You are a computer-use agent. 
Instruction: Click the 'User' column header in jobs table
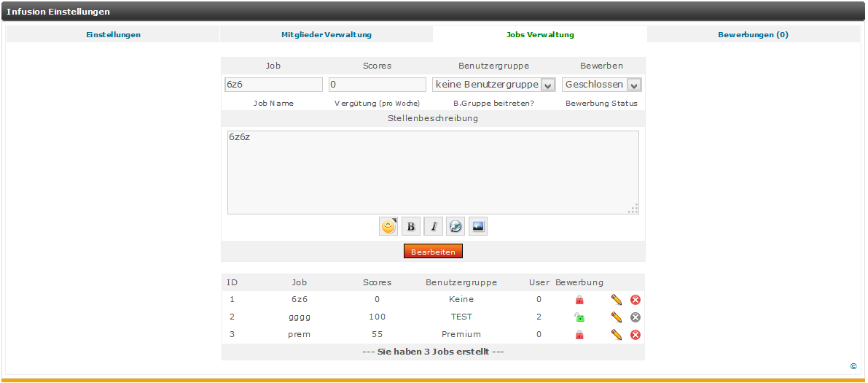point(539,282)
